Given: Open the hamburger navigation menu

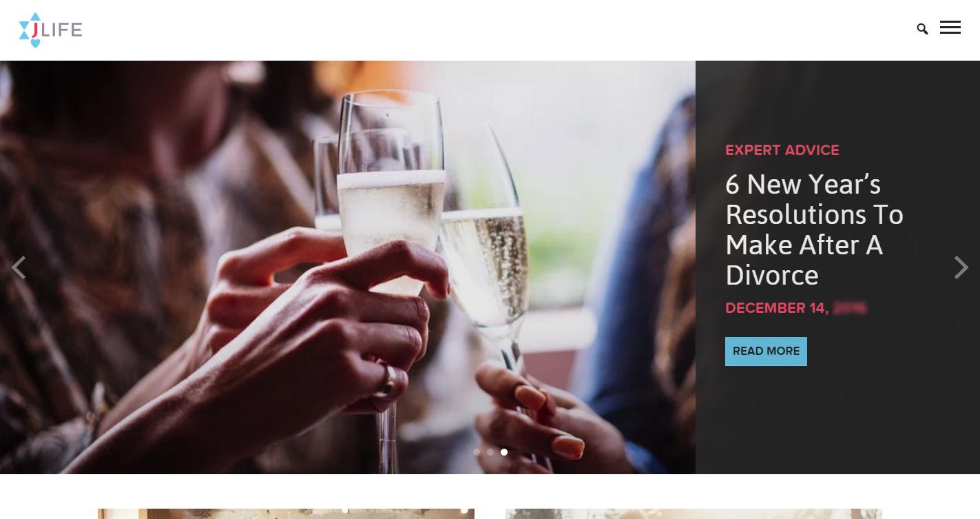Looking at the screenshot, I should tap(950, 27).
